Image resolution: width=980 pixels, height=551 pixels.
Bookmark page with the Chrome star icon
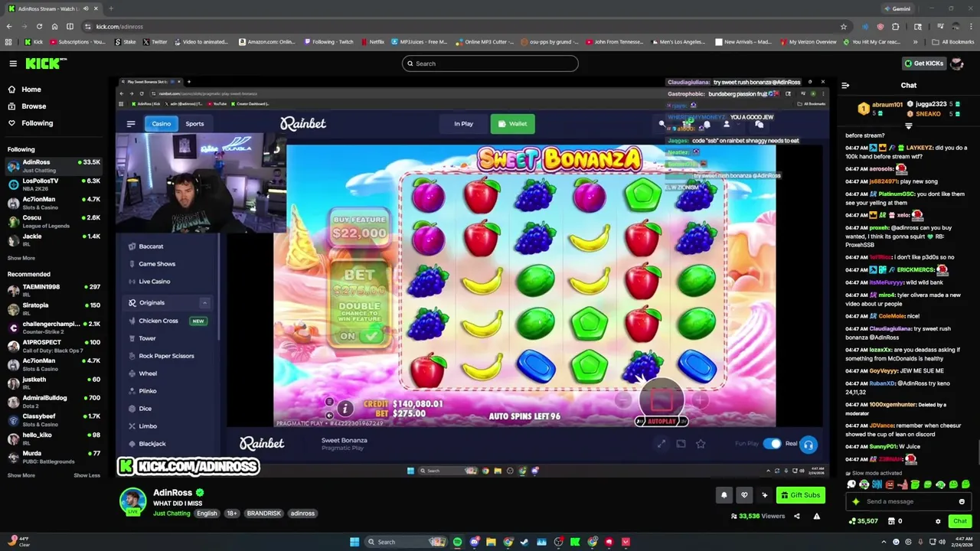[x=844, y=26]
